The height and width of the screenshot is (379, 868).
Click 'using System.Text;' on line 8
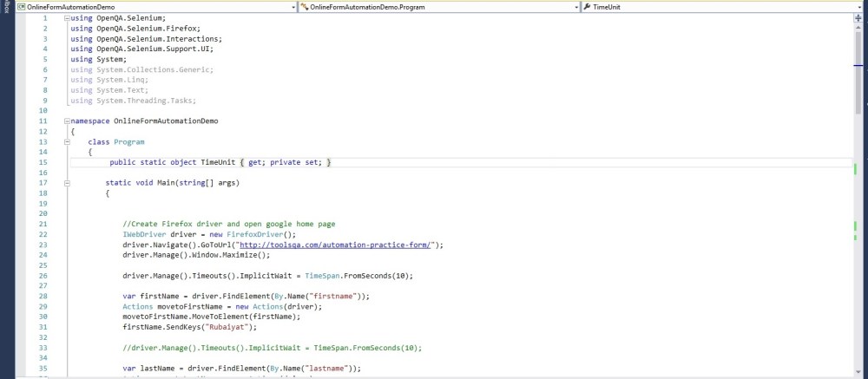point(109,90)
